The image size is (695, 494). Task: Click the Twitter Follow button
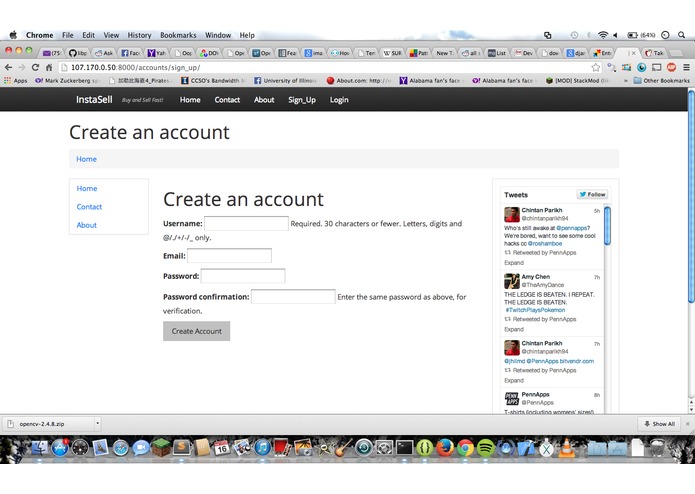click(x=592, y=194)
